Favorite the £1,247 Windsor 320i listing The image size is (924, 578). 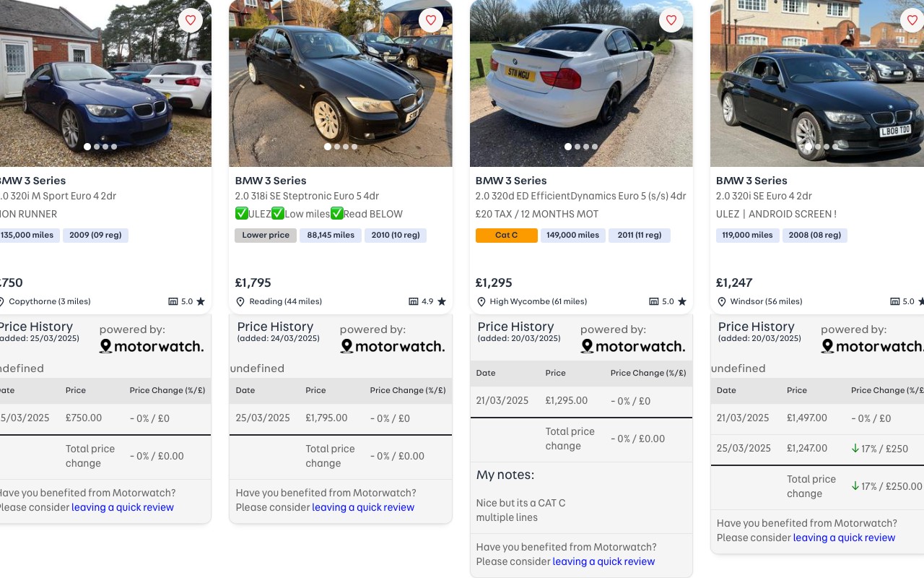(912, 20)
